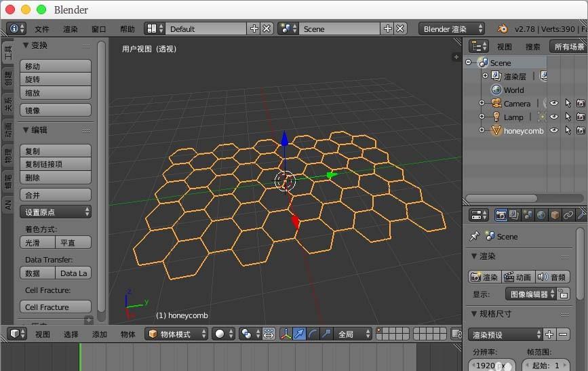
Task: Open the 3D View editor type selector
Action: click(x=16, y=334)
